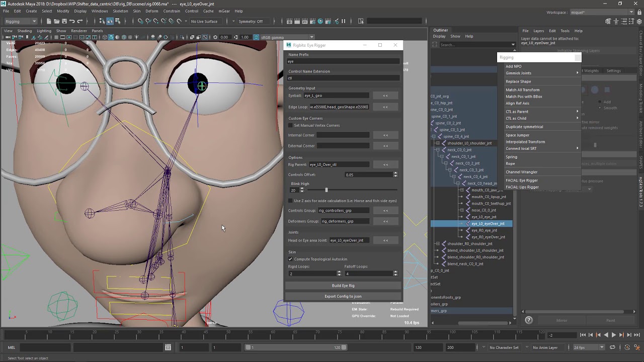This screenshot has height=362, width=644.
Task: Increase the Rigid Loops stepper value
Action: pos(339,272)
